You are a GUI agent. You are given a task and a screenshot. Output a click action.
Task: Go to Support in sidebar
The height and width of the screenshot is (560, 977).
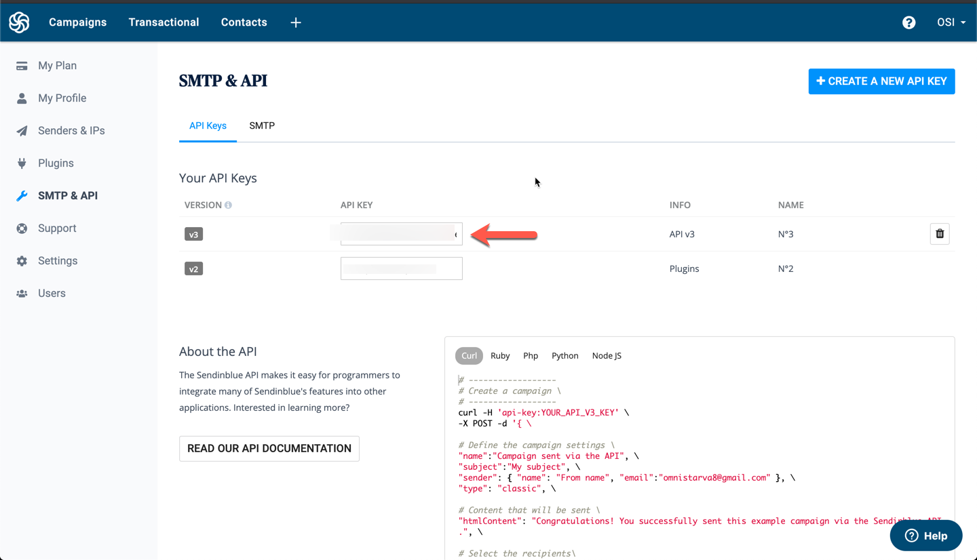coord(57,228)
